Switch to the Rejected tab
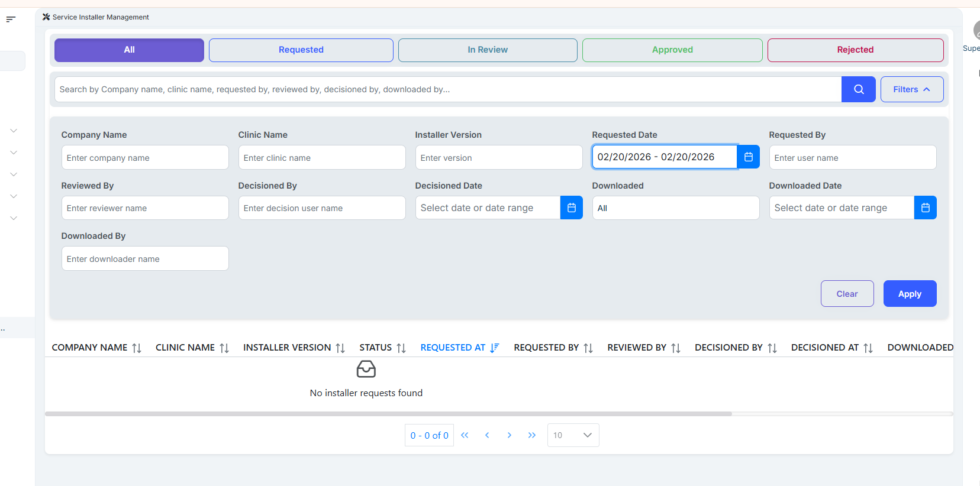The width and height of the screenshot is (980, 486). tap(855, 50)
